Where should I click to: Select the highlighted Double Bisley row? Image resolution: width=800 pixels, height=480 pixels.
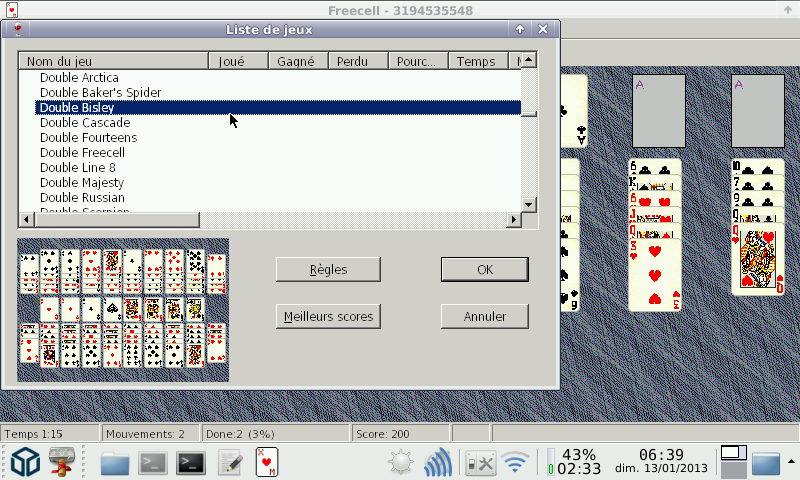pyautogui.click(x=278, y=108)
